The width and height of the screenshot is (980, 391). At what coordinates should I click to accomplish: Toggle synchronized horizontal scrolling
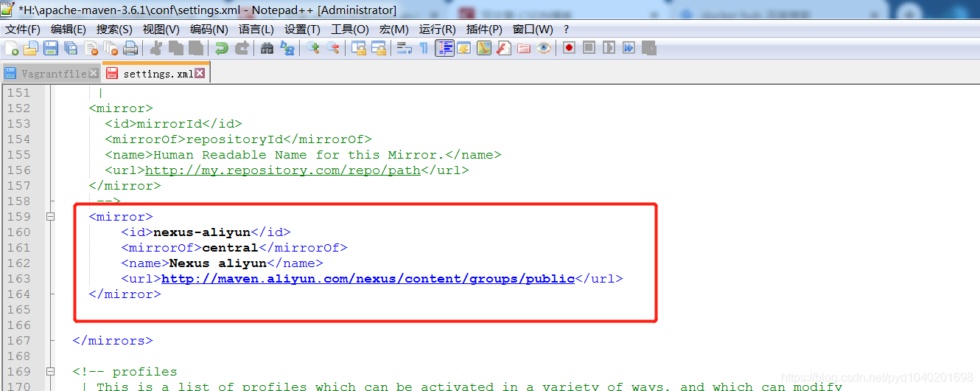pyautogui.click(x=379, y=48)
